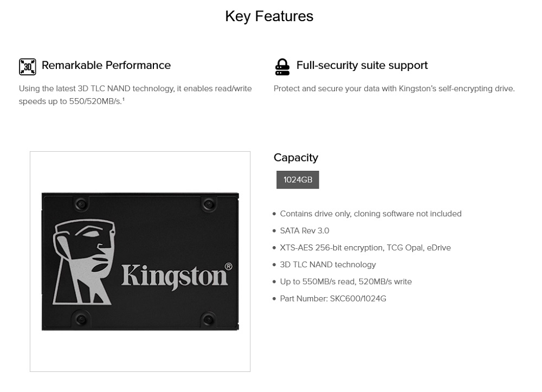
Task: Click the 550MB/s read, 520MB/s write bullet
Action: 346,282
